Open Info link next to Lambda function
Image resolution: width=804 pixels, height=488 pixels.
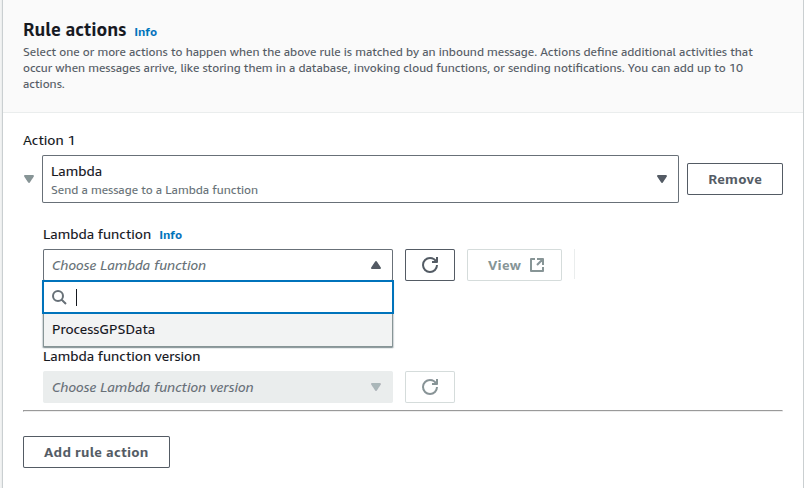tap(171, 235)
